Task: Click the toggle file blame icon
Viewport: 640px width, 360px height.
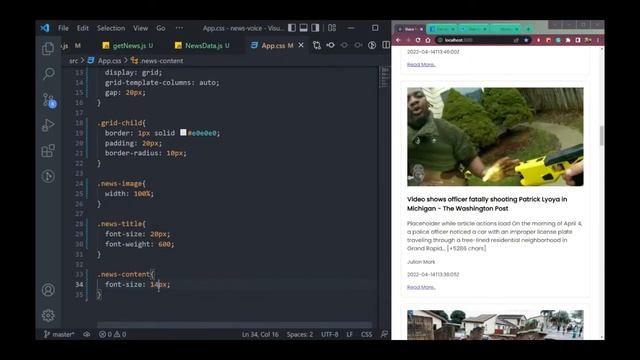Action: tap(372, 45)
